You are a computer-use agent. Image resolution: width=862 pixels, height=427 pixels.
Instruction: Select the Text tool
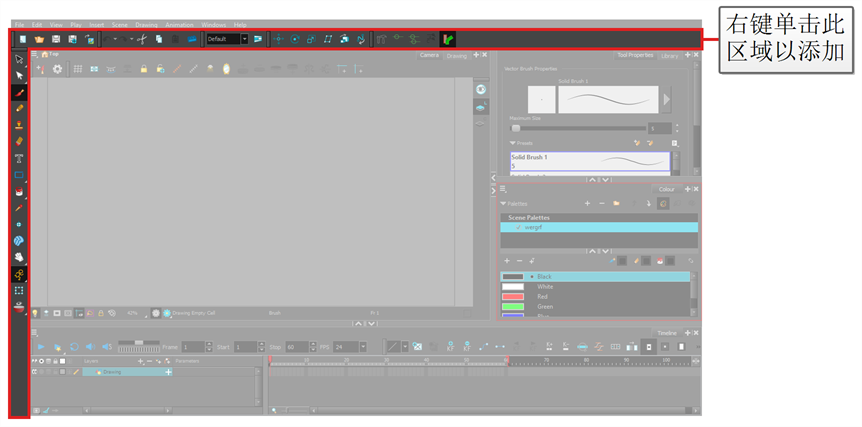click(x=19, y=158)
